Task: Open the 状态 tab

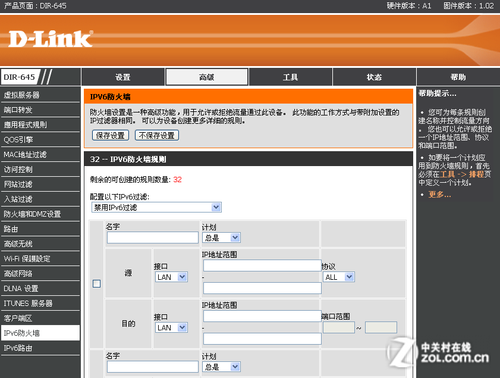Action: click(x=374, y=77)
